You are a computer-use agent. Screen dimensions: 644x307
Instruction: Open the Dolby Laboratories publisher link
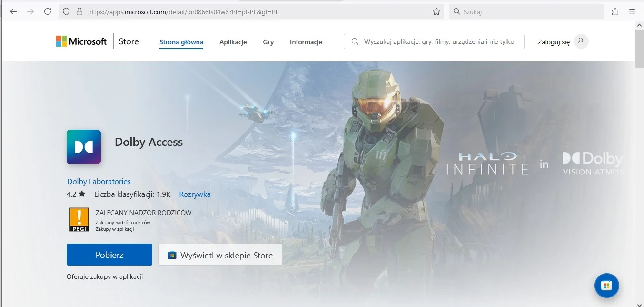click(99, 181)
